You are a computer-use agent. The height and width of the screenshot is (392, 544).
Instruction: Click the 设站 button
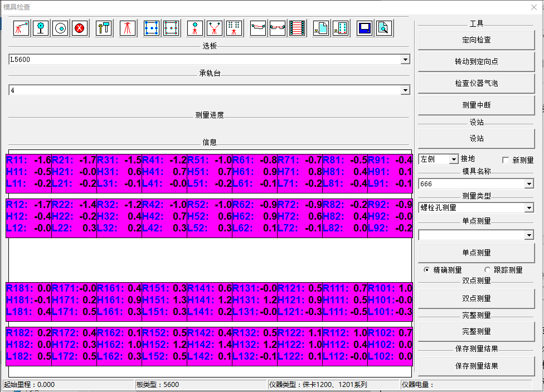[x=476, y=138]
